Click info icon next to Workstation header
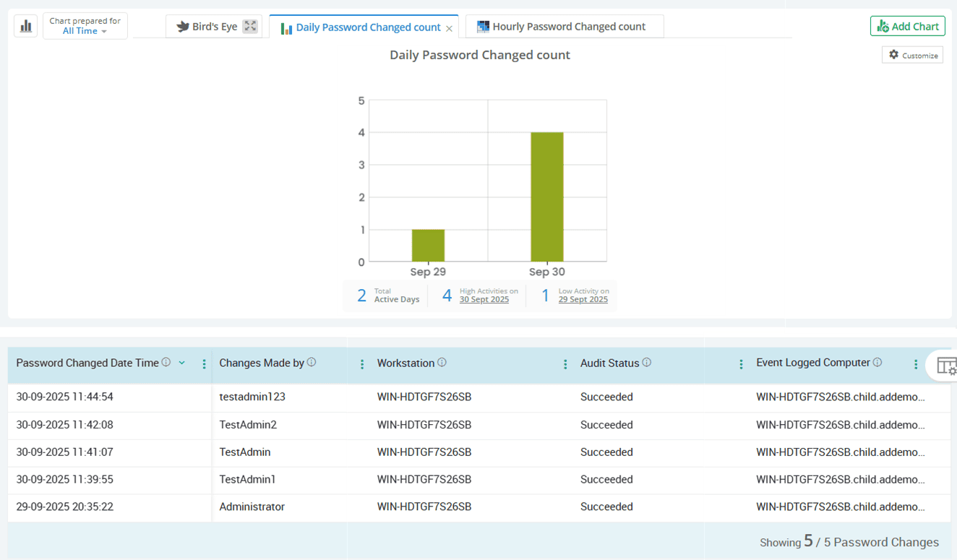This screenshot has width=957, height=560. coord(442,363)
